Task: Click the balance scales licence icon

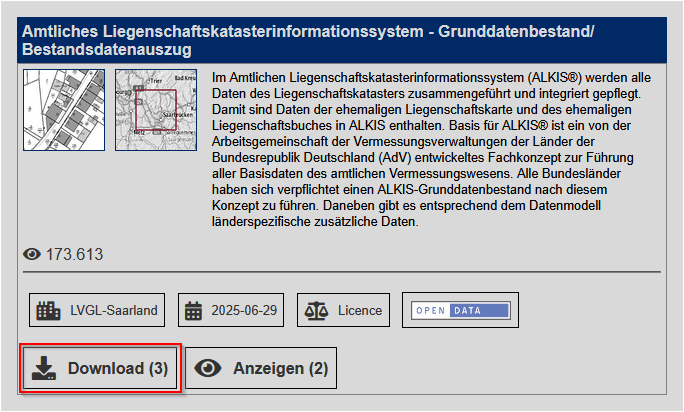Action: [x=317, y=310]
